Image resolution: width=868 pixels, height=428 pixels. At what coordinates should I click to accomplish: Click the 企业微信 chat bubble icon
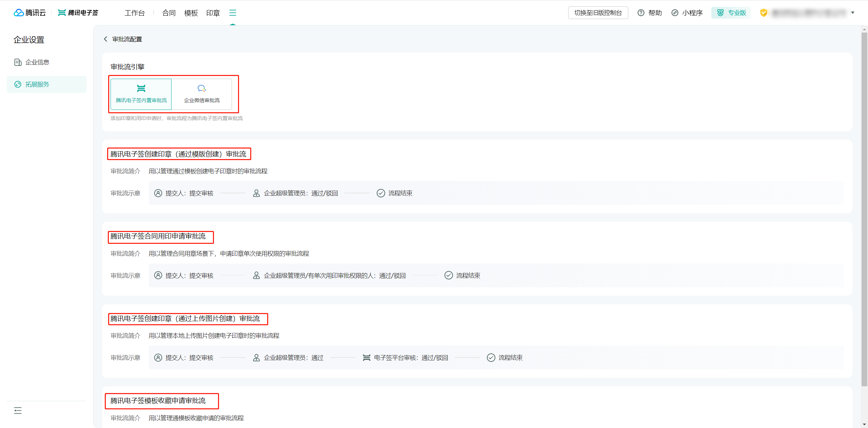click(202, 89)
